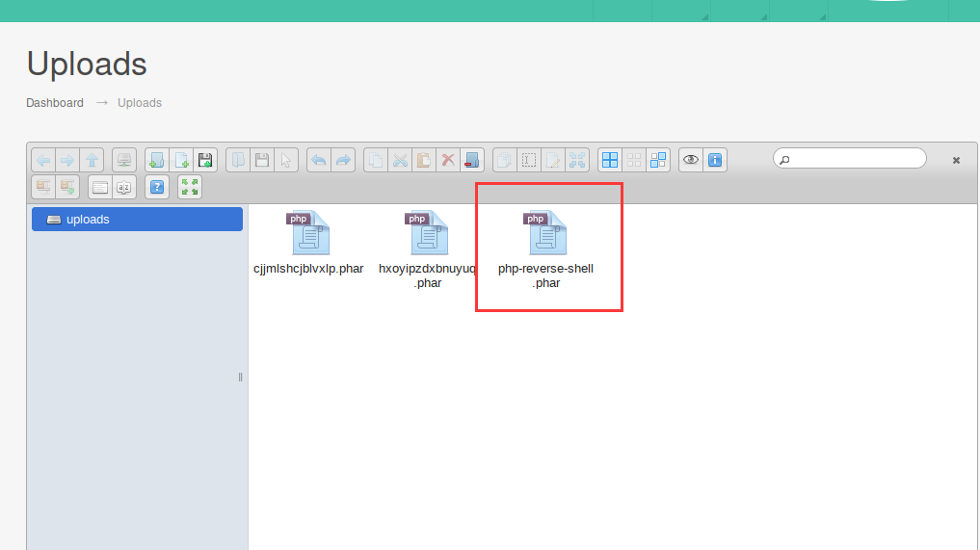Create a new text file icon
980x550 pixels.
coord(181,160)
